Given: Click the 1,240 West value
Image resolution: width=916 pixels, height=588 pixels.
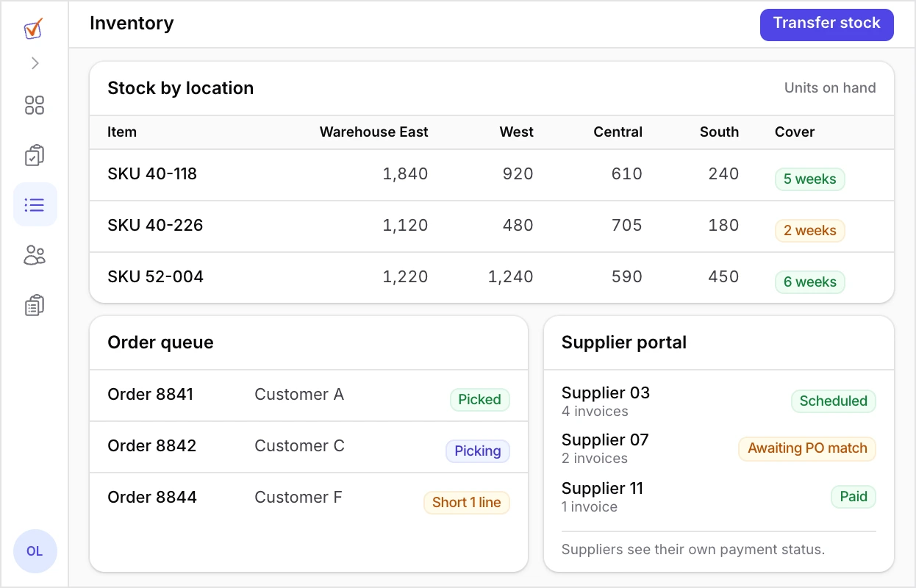Looking at the screenshot, I should (511, 277).
